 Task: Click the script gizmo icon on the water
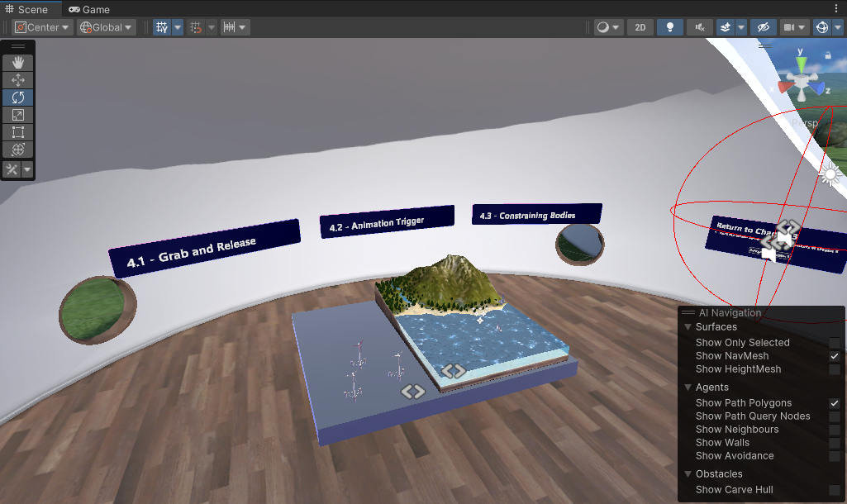click(x=453, y=371)
